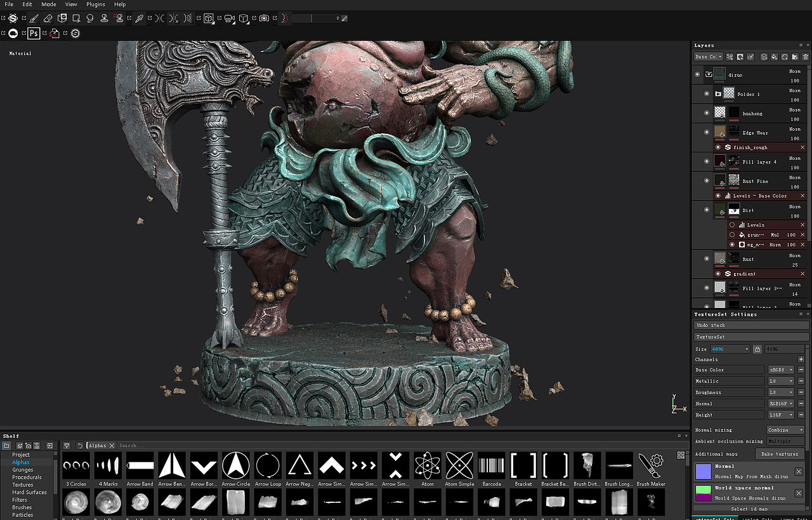Screen dimensions: 812x520
Task: Toggle visibility of Rust Fine layer
Action: (x=707, y=181)
